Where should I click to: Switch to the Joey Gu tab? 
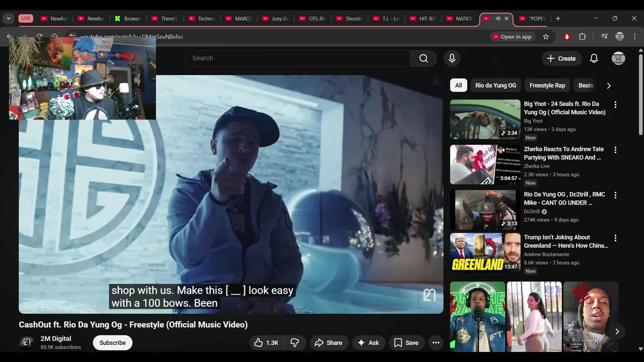[x=275, y=19]
